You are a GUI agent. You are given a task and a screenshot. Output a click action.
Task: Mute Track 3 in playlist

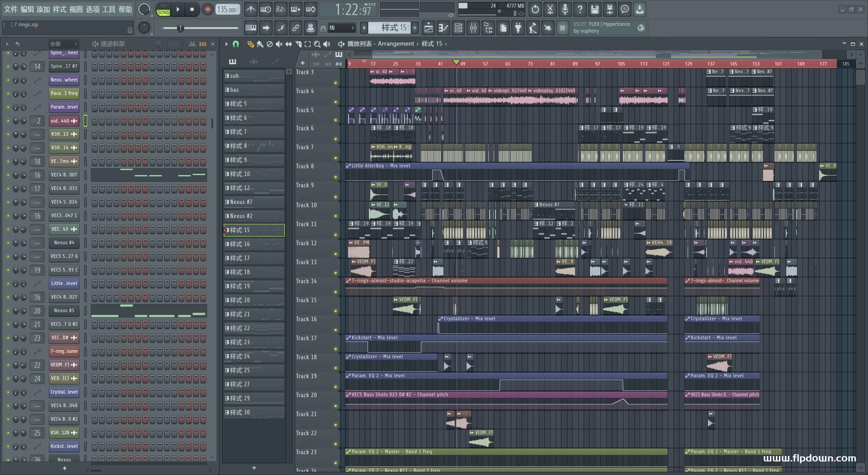coord(335,83)
